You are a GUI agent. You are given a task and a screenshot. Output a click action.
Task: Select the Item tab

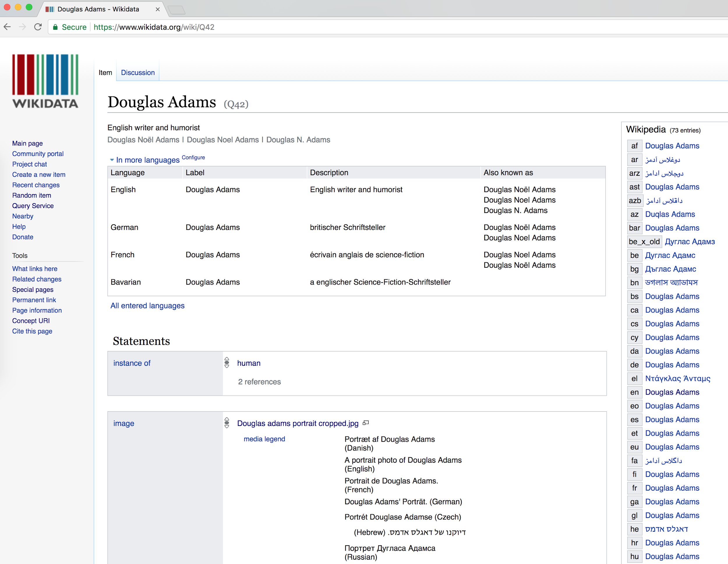point(105,73)
